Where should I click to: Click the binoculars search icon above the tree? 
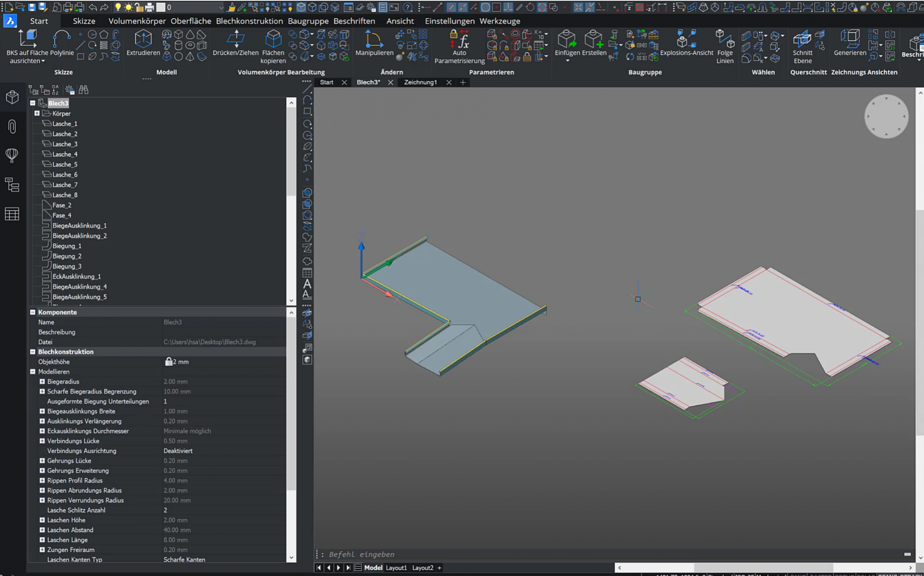(x=83, y=90)
